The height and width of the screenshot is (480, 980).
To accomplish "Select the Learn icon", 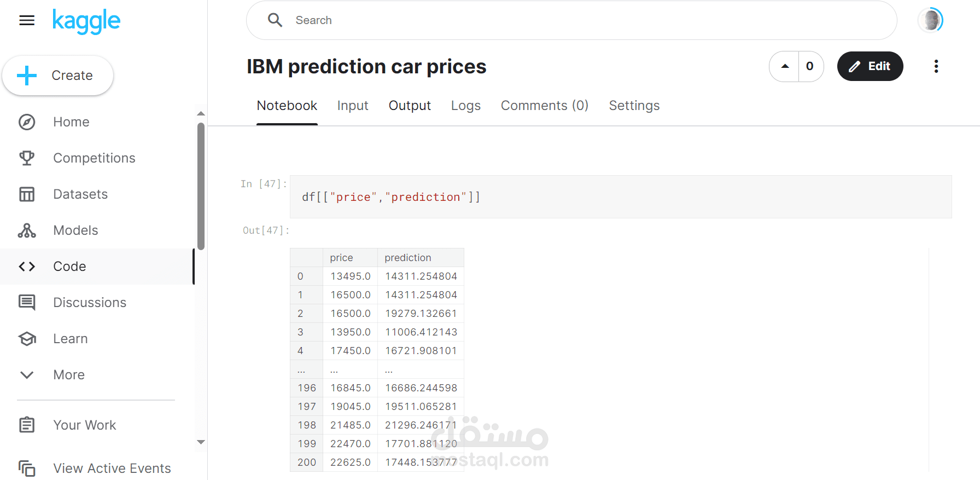I will pos(26,338).
